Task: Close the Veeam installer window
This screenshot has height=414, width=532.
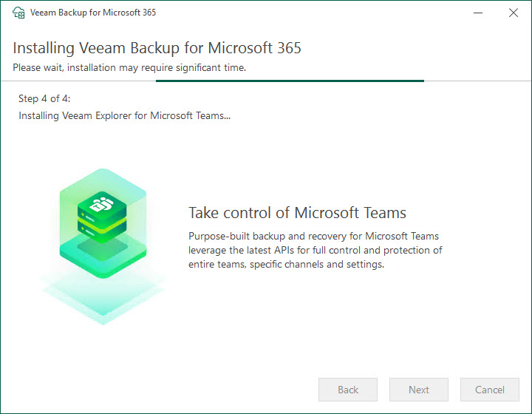Action: (x=514, y=13)
